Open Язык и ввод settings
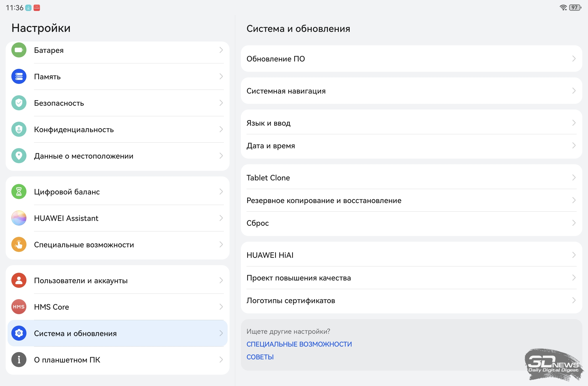This screenshot has width=588, height=386. 268,123
